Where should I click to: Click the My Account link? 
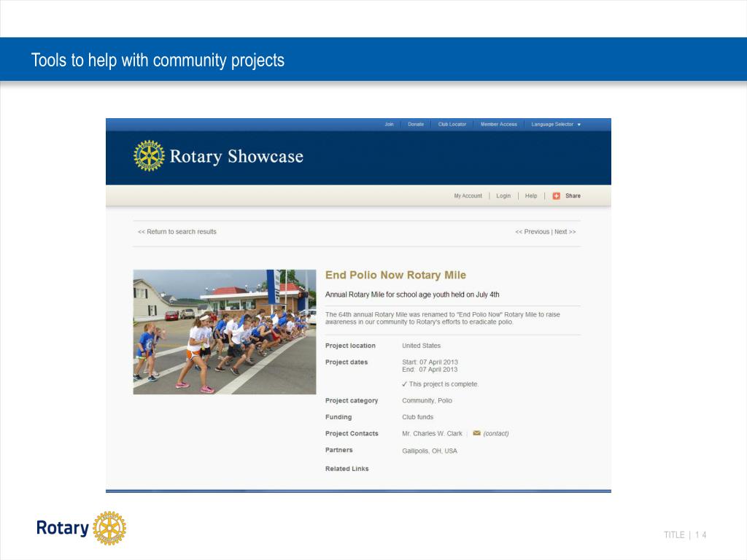point(468,195)
